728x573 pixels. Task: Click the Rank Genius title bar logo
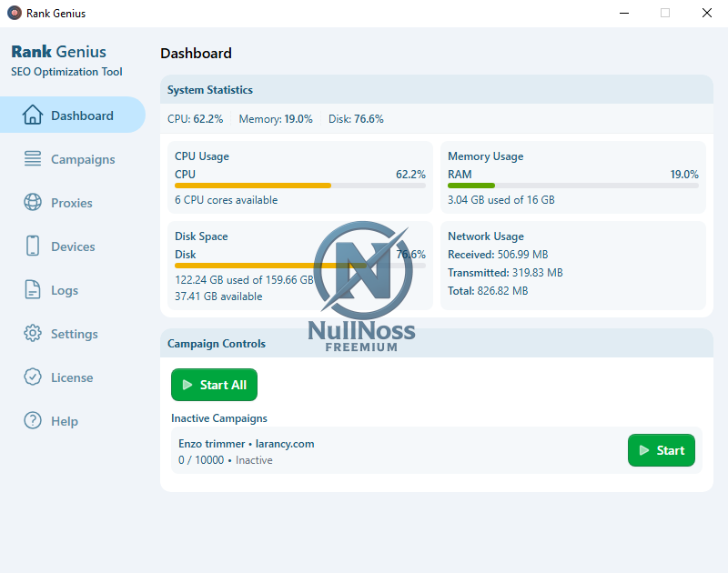pos(13,13)
